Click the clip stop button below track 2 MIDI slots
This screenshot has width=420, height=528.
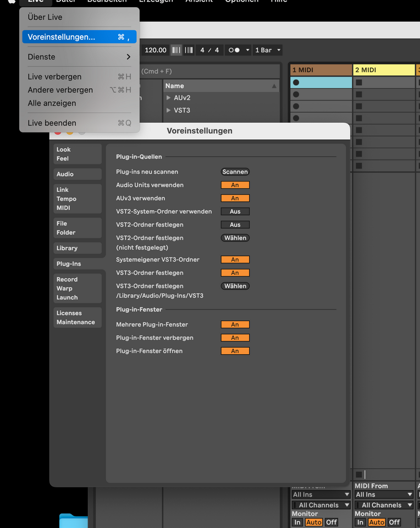click(x=359, y=475)
